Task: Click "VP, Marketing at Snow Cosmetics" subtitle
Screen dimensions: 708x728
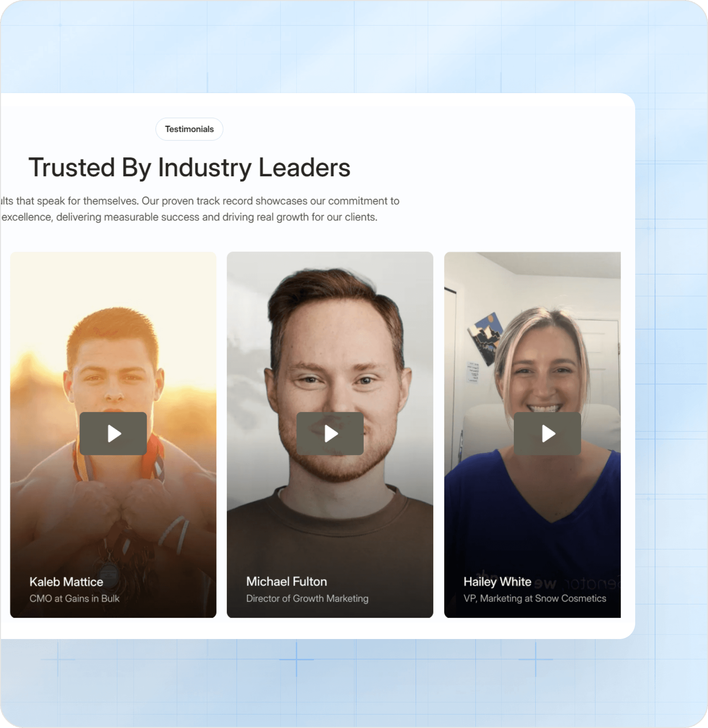Action: click(535, 599)
